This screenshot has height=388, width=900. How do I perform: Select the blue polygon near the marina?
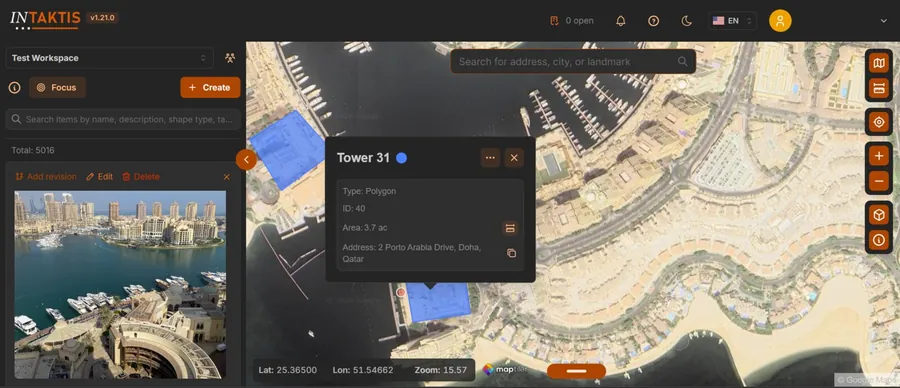(x=288, y=149)
